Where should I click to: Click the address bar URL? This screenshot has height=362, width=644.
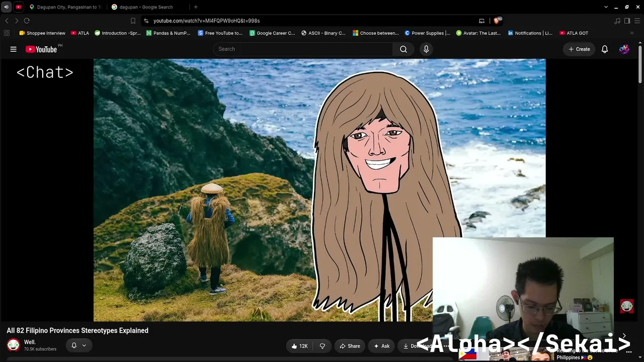[207, 21]
